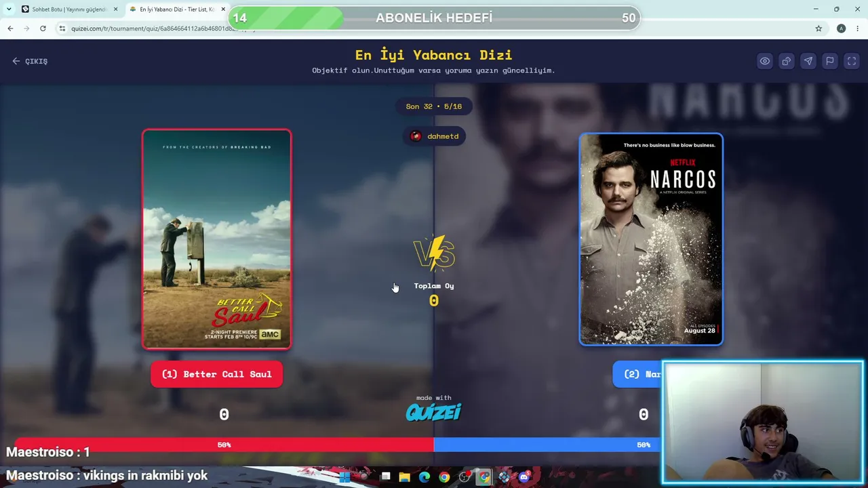This screenshot has width=868, height=488.
Task: Open Discord from the taskbar
Action: coord(524,477)
